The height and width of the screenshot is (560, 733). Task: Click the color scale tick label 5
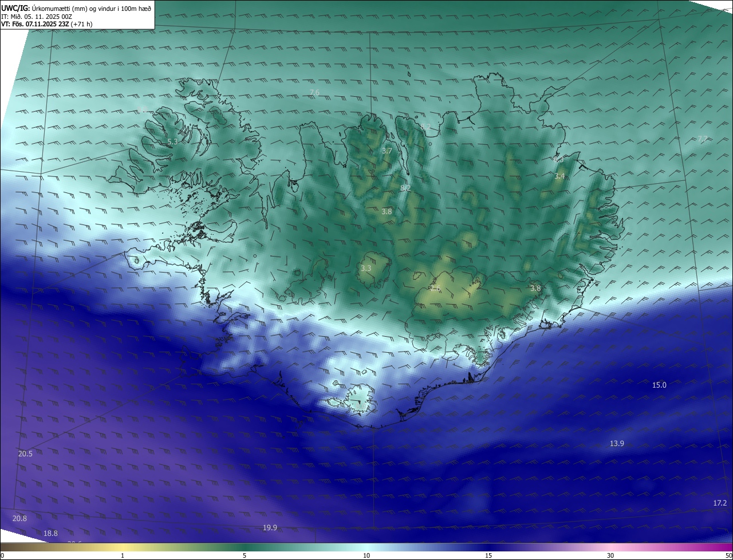(x=245, y=555)
